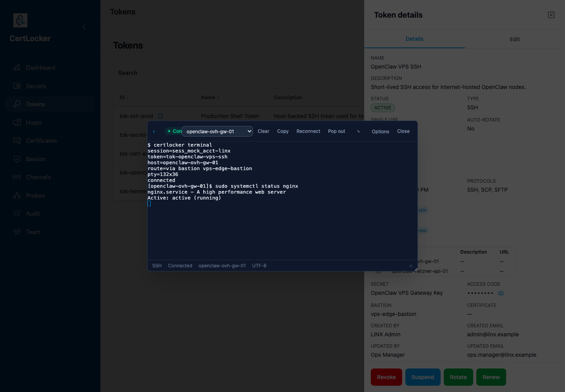Viewport: 565px width, 392px height.
Task: Copy the tok-ssh-prod token ID
Action: [160, 116]
